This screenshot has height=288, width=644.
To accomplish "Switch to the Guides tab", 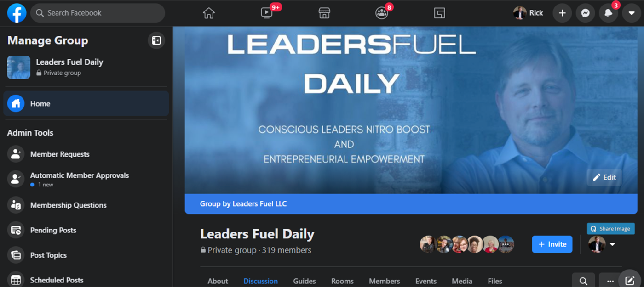I will [x=305, y=281].
